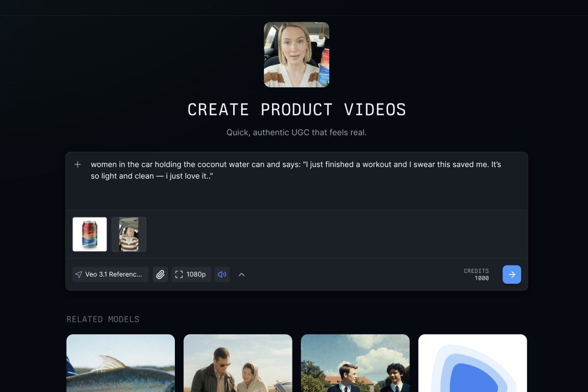Click the top preview video of the woman
Viewport: 588px width, 392px height.
296,54
